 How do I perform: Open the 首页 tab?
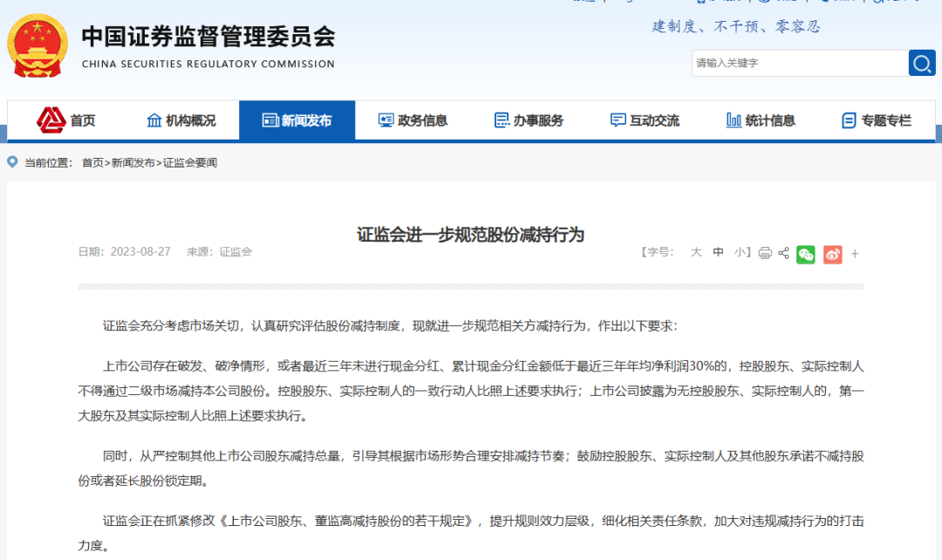pos(65,120)
